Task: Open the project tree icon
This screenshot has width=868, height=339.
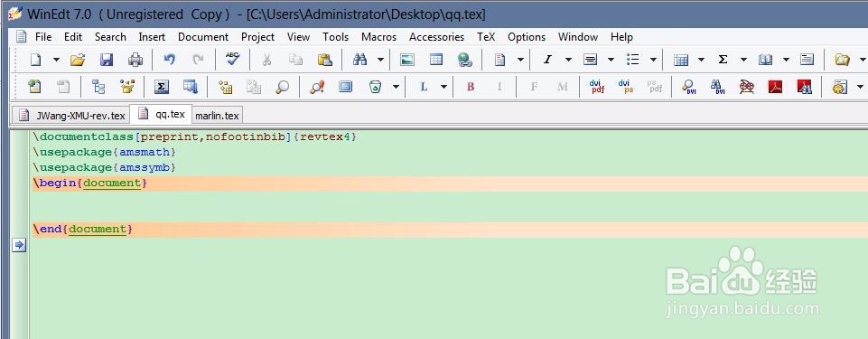Action: (x=98, y=87)
